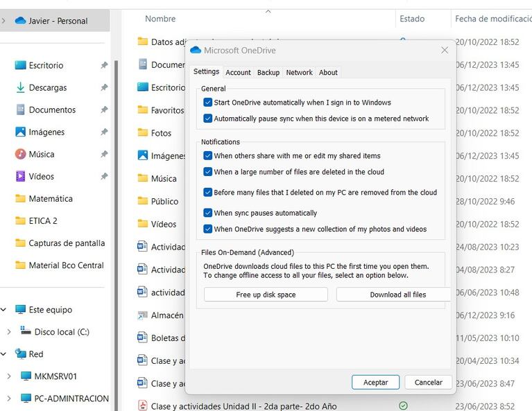Image resolution: width=532 pixels, height=411 pixels.
Task: Toggle notification for large number of files deleted
Action: [207, 172]
